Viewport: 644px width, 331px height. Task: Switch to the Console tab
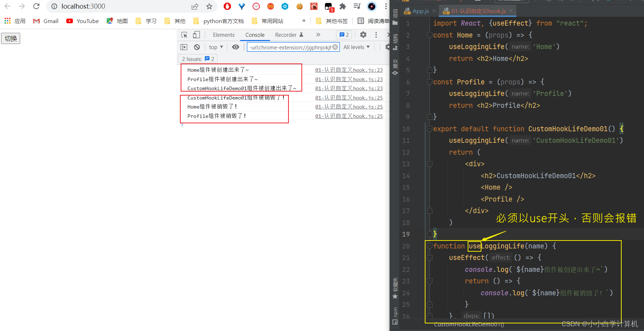(255, 35)
